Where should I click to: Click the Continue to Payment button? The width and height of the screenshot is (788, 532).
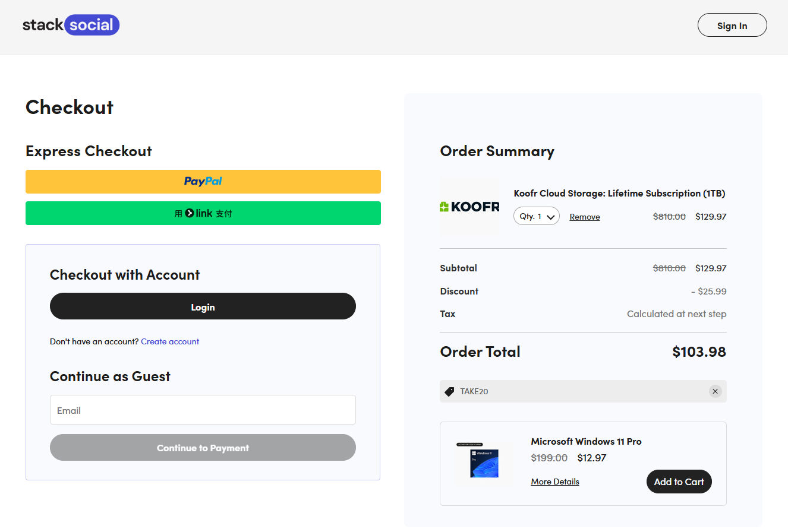(x=203, y=448)
